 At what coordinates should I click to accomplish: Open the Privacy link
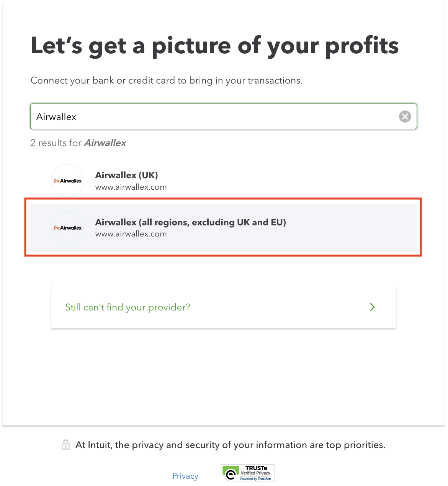click(x=185, y=476)
